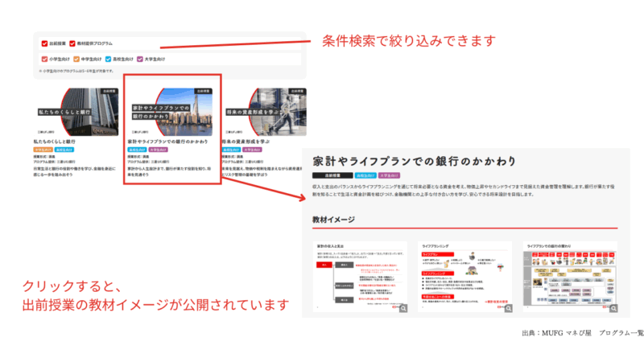Viewport: 644px width, 337px height.
Task: Click the card title 家計やライフプランでの銀行のかかわり below image
Action: point(167,142)
